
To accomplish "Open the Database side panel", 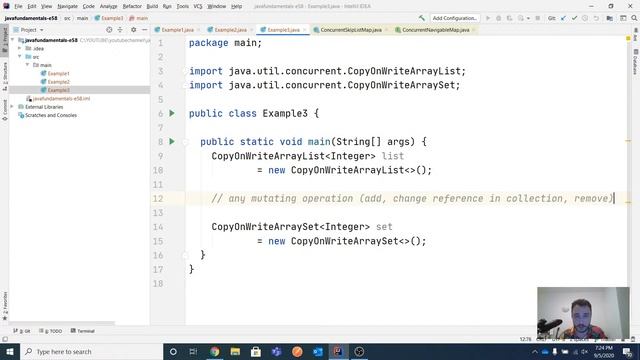I will [636, 62].
